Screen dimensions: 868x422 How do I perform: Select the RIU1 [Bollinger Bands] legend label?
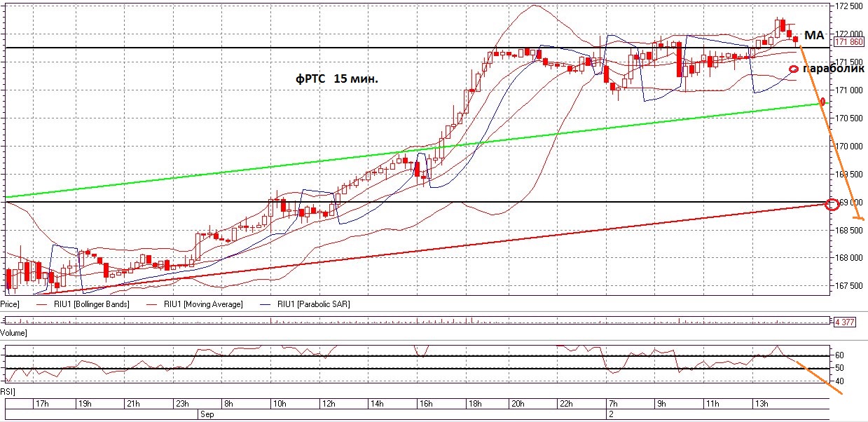[92, 304]
